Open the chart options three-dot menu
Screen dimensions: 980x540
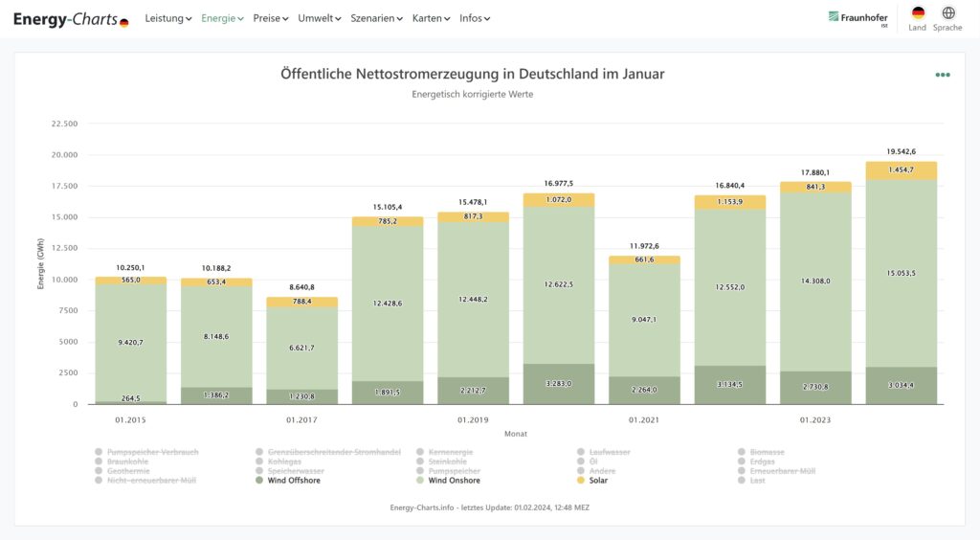pos(943,75)
